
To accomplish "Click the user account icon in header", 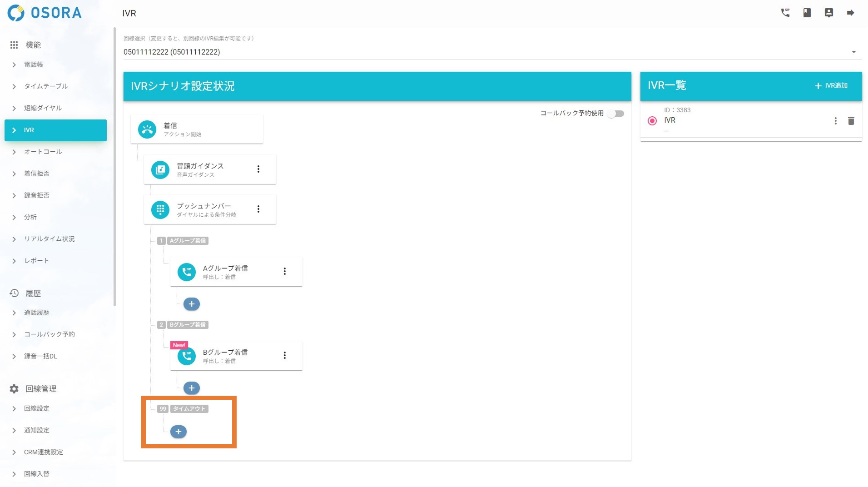I will [828, 13].
